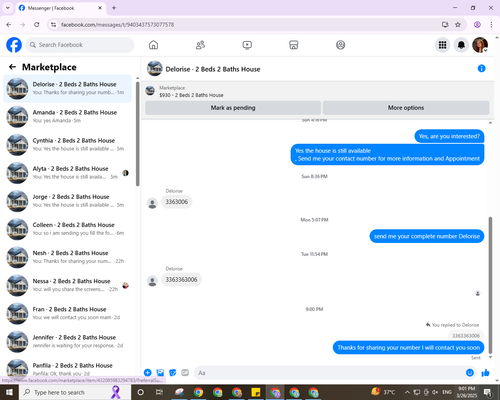The image size is (500, 400).
Task: Go to Facebook Home icon
Action: pyautogui.click(x=153, y=45)
